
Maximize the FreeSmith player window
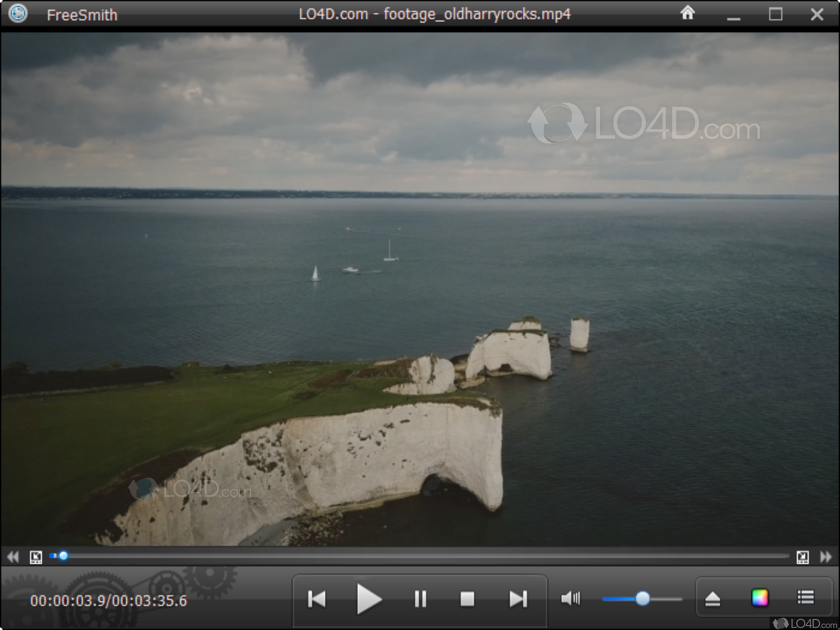click(775, 14)
